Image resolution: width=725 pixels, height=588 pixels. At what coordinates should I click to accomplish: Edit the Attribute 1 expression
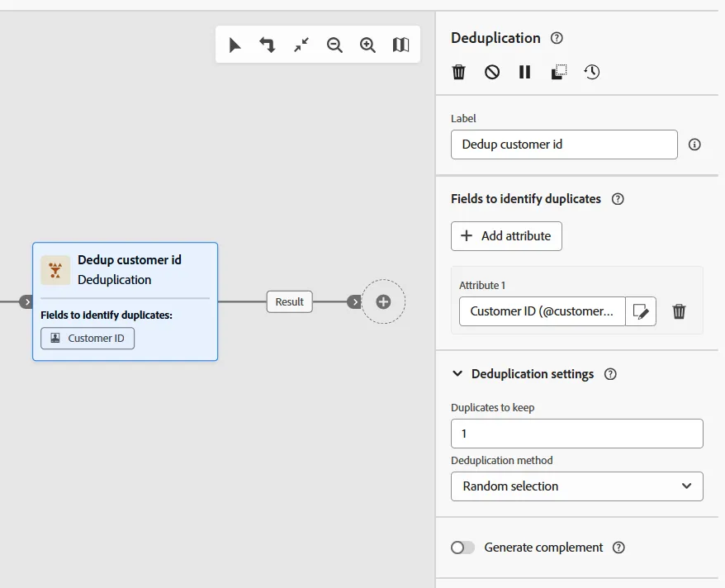[641, 311]
